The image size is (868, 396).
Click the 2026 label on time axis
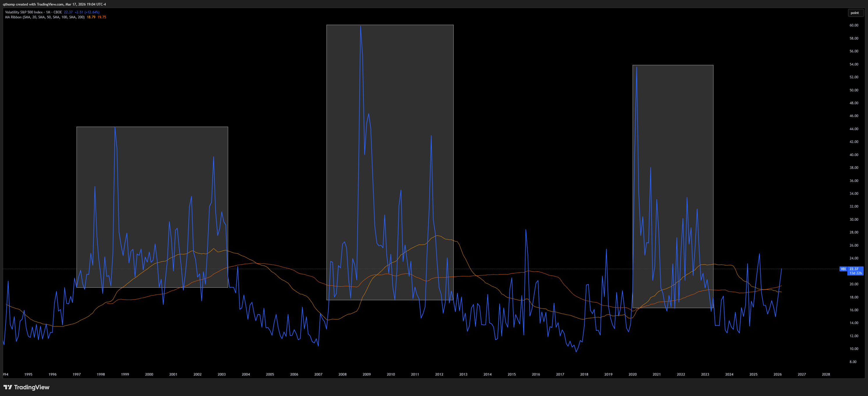(x=778, y=374)
